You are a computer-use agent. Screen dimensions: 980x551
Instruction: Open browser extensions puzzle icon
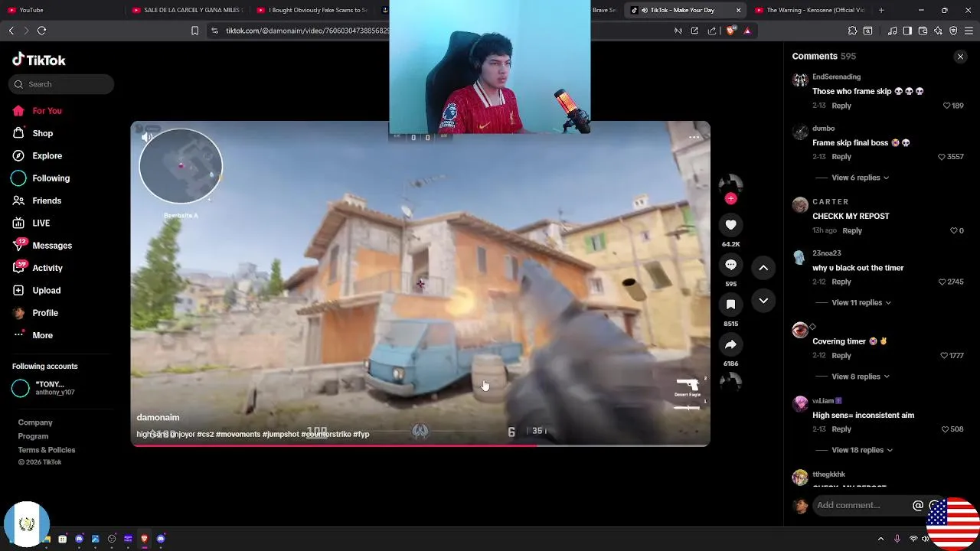coord(852,31)
